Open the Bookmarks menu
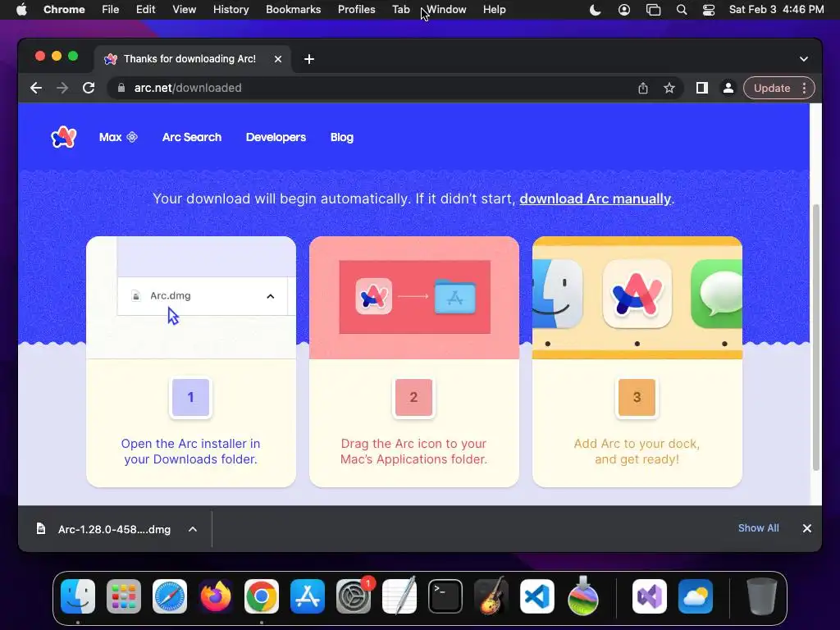 pyautogui.click(x=293, y=10)
